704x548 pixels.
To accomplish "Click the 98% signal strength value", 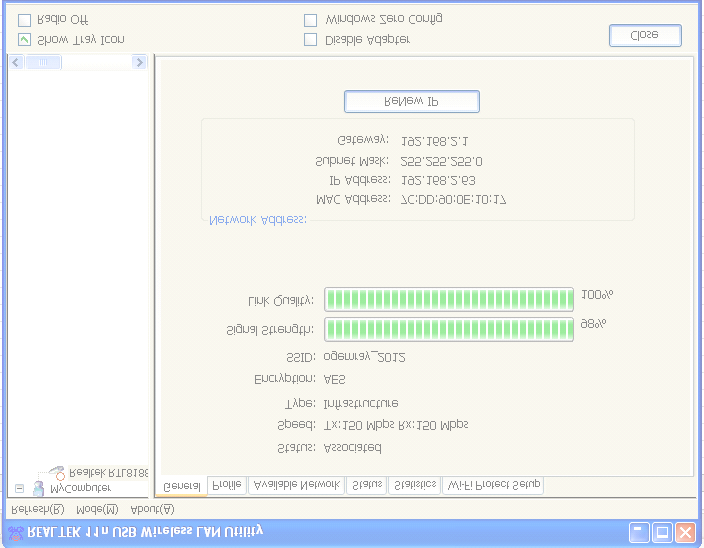I will coord(594,324).
